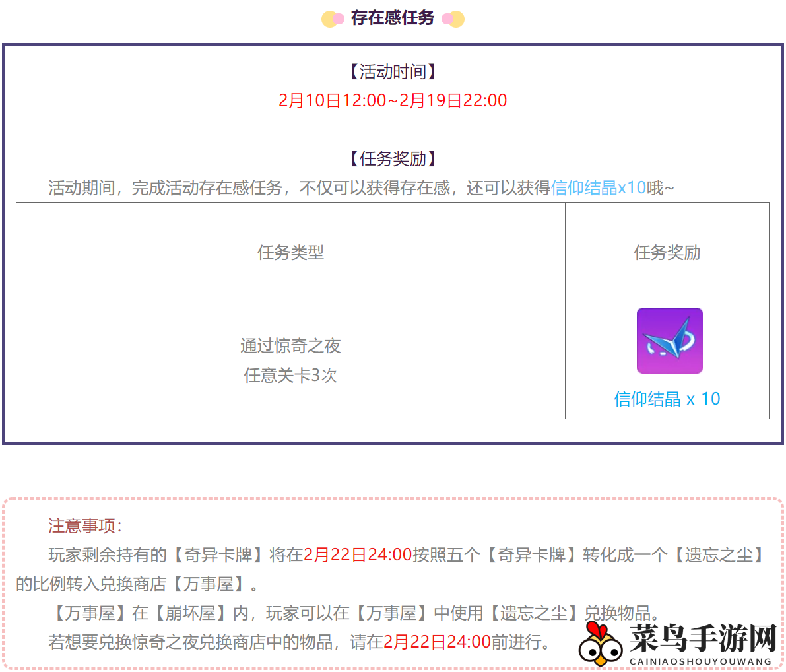Image resolution: width=786 pixels, height=672 pixels.
Task: Click the 任务奖励 table column header
Action: pyautogui.click(x=667, y=252)
